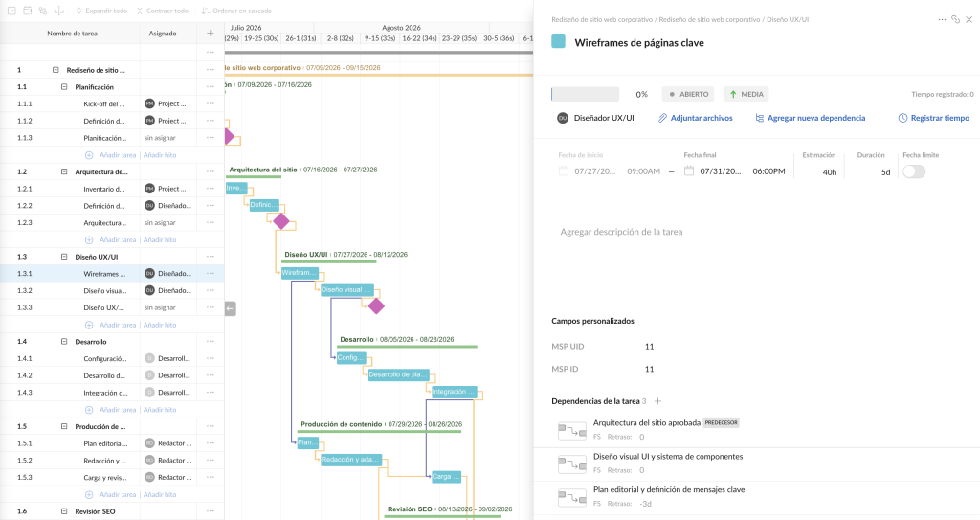Click the Wireframes bar in the Gantt chart
980x520 pixels.
tap(300, 273)
